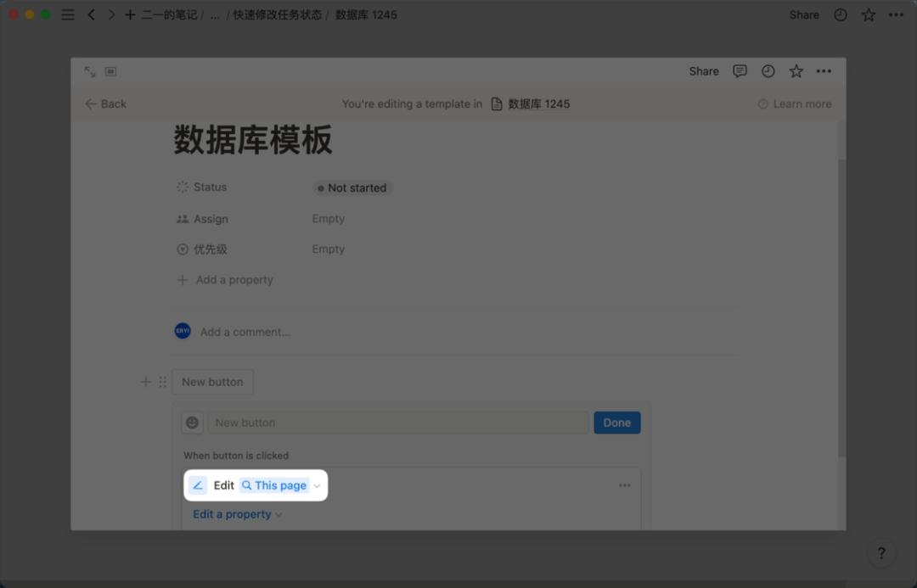Open breadcrumb '二一的笔记'

click(x=169, y=14)
